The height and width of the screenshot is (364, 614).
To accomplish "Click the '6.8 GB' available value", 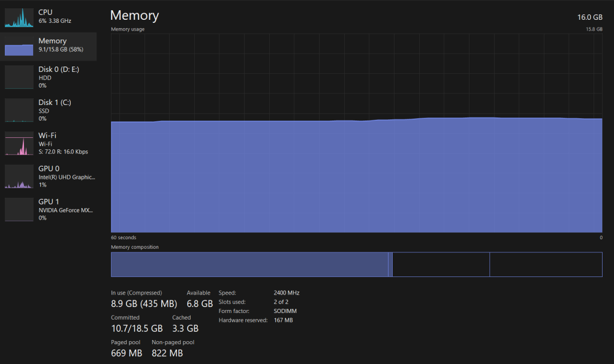I will click(x=200, y=303).
